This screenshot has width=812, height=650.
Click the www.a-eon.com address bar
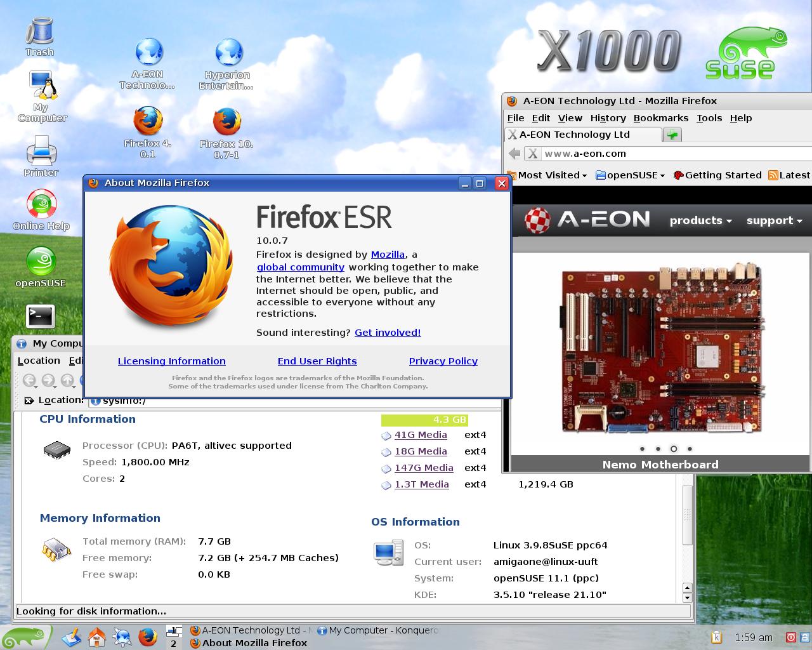(672, 154)
